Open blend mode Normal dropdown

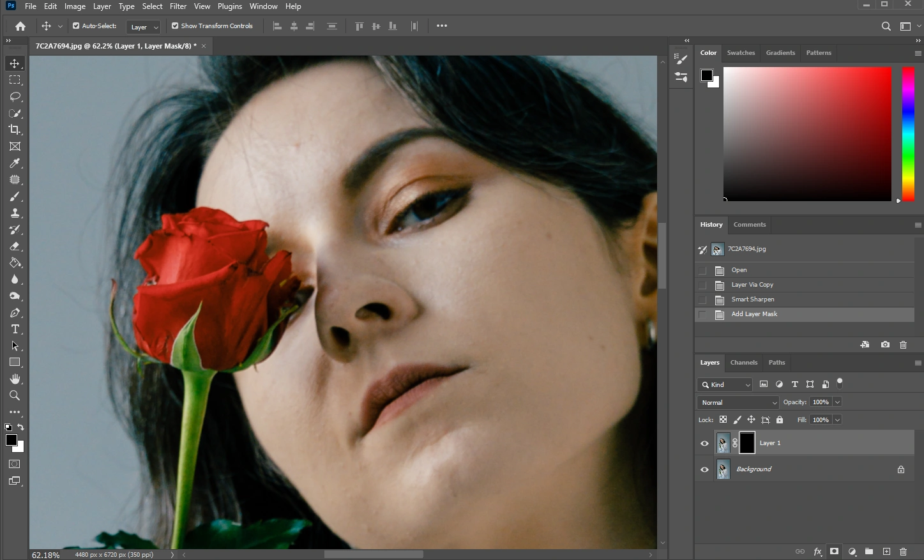[x=738, y=402]
